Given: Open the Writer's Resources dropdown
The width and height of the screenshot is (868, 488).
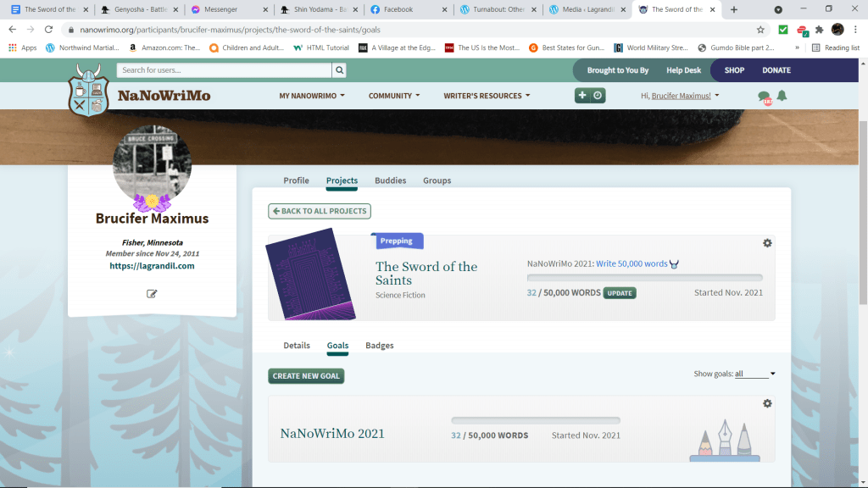Looking at the screenshot, I should 487,96.
